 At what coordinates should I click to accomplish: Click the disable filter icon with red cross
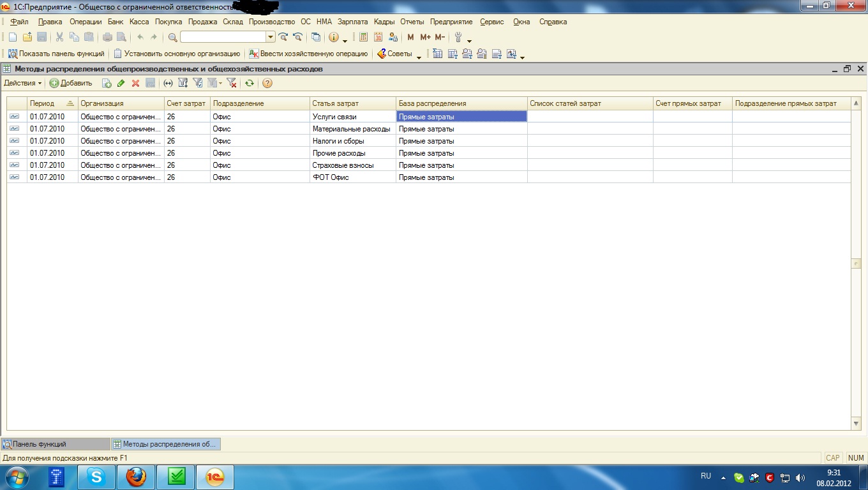point(232,83)
